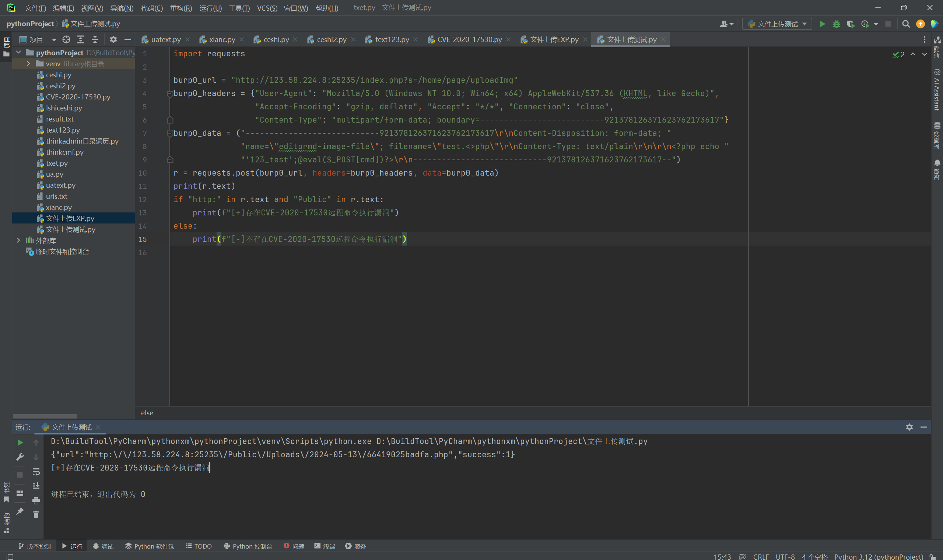Open 文件(F) menu
The height and width of the screenshot is (560, 943).
[x=35, y=8]
